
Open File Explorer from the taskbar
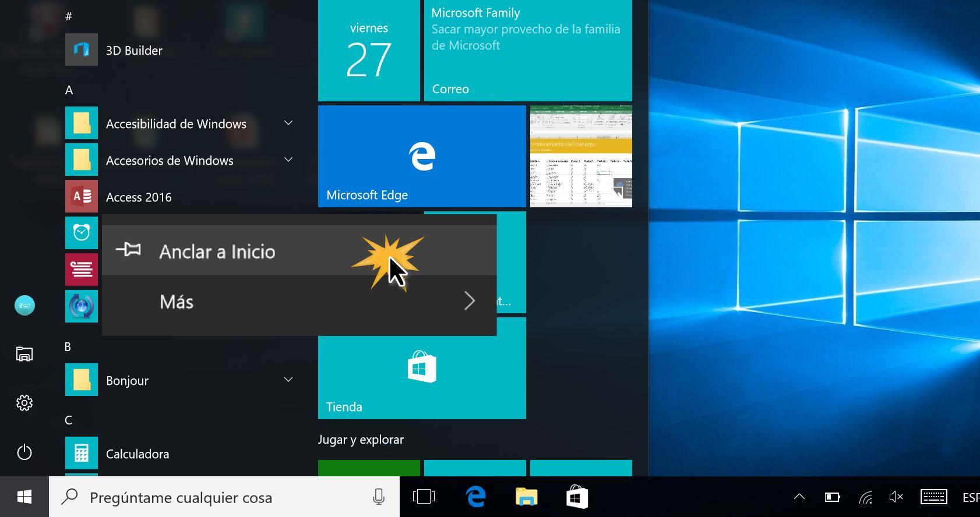pos(526,497)
